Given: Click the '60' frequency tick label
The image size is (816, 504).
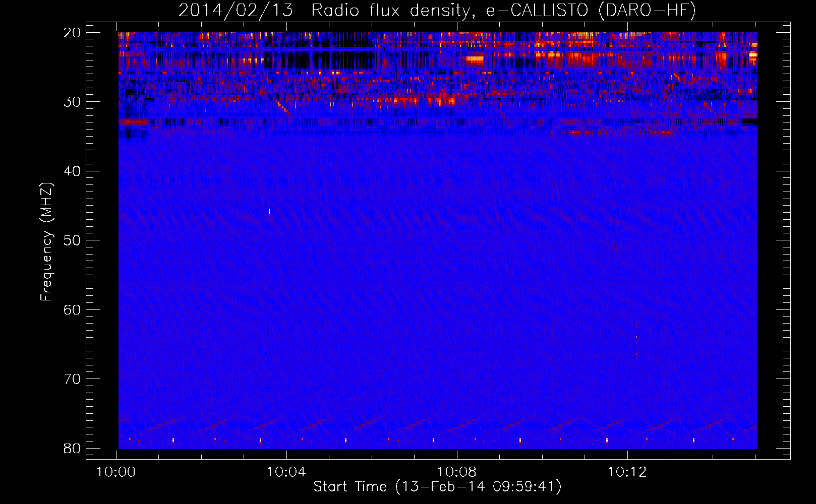Looking at the screenshot, I should tap(72, 309).
